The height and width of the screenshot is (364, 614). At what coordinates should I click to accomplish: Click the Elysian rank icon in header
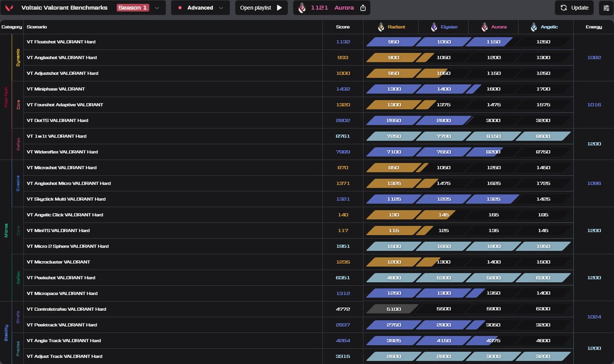[434, 27]
